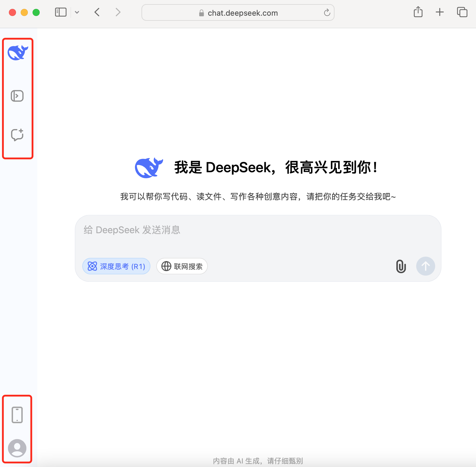This screenshot has width=476, height=467.
Task: Open a new Safari tab
Action: click(x=440, y=12)
